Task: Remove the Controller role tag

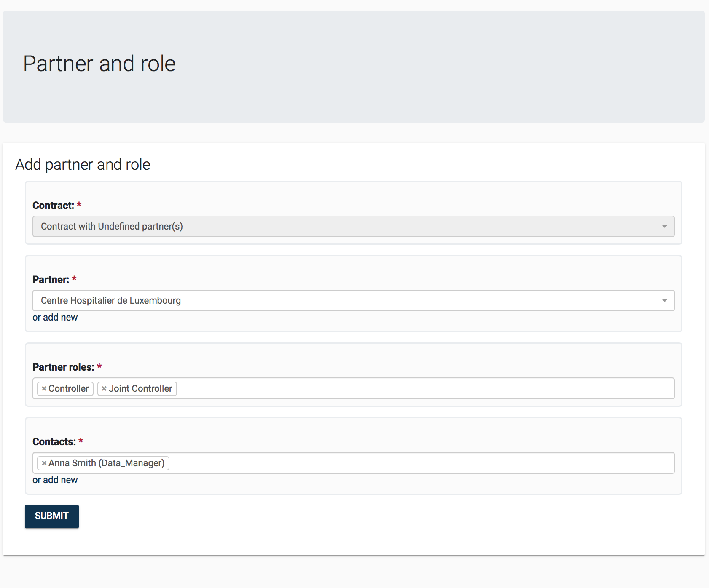Action: click(x=44, y=389)
